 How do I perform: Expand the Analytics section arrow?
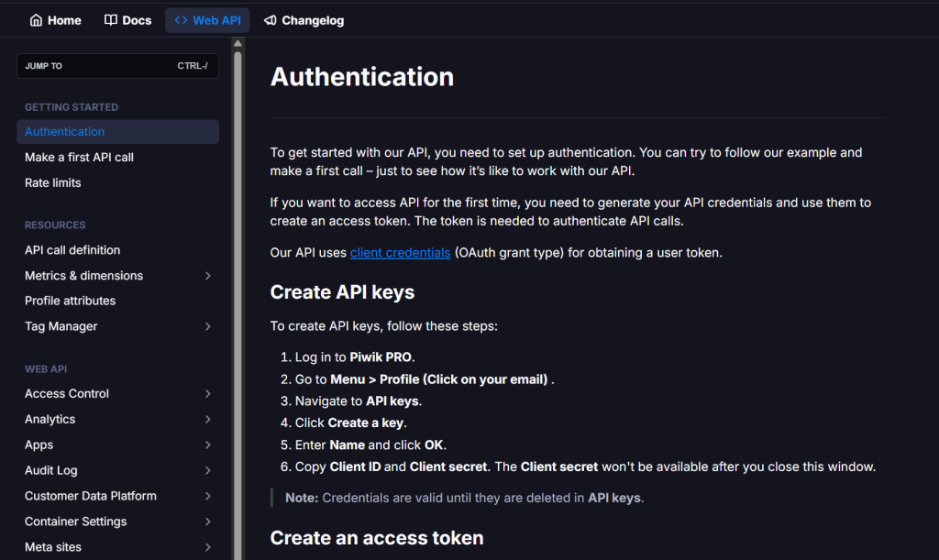click(x=208, y=420)
